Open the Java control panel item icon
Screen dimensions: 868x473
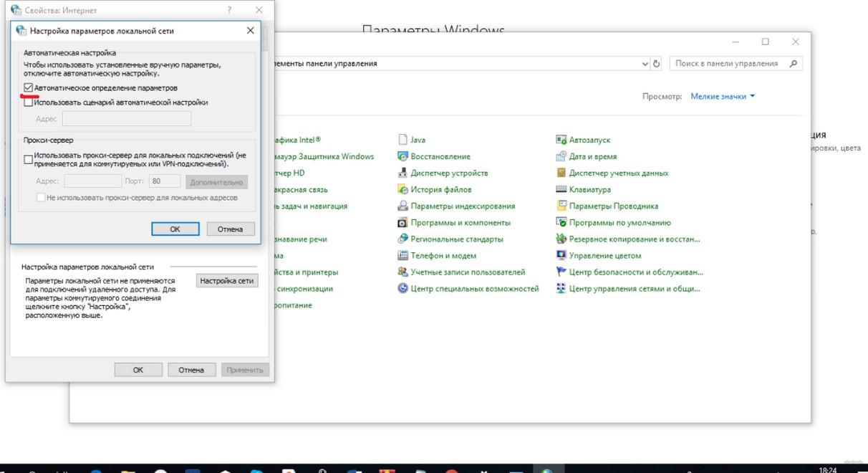tap(403, 140)
